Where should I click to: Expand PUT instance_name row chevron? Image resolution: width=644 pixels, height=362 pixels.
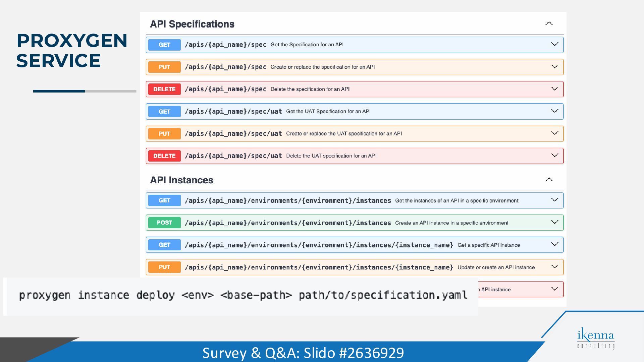pos(554,267)
